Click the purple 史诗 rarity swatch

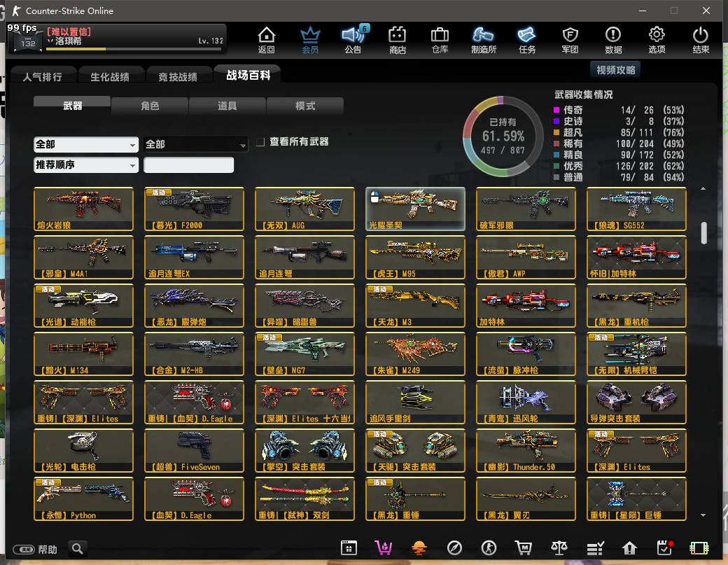point(556,121)
